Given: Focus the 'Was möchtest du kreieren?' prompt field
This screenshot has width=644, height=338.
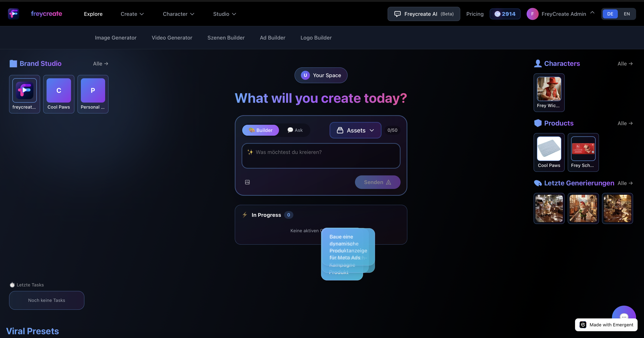Looking at the screenshot, I should [321, 156].
